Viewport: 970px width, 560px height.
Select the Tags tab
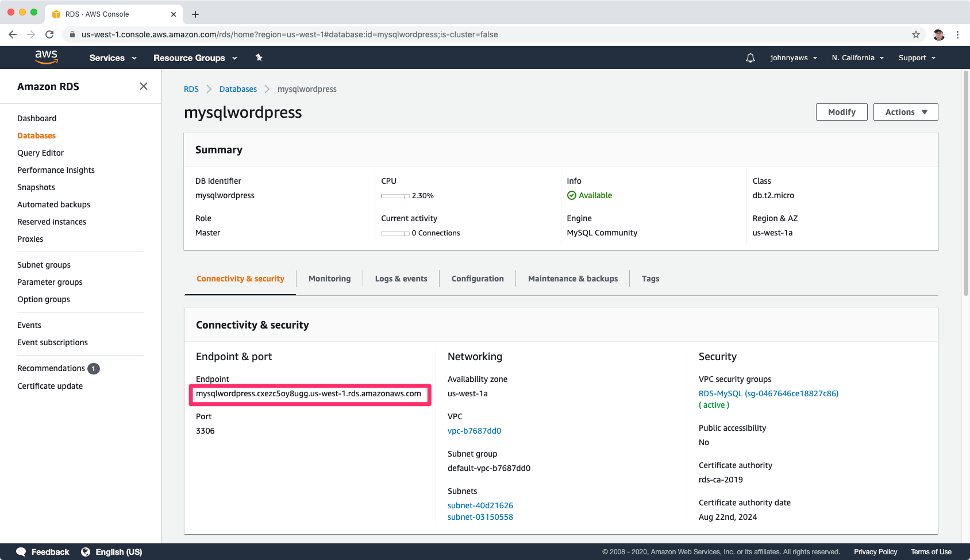tap(650, 279)
